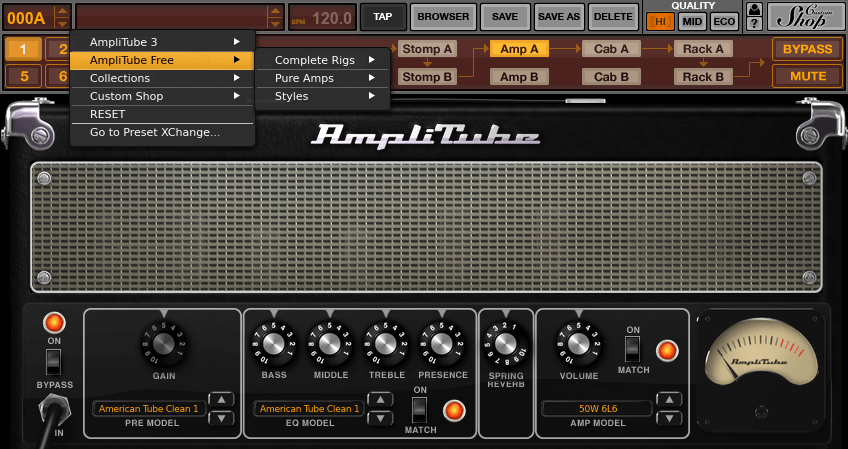Click AMP MODEL down arrow
Viewport: 848px width, 449px height.
(x=670, y=418)
